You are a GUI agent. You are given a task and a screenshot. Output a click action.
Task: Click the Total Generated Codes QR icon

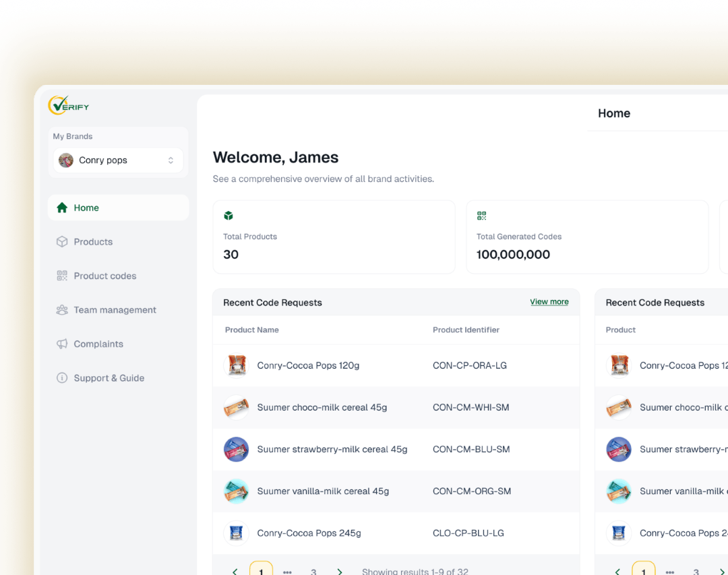481,216
